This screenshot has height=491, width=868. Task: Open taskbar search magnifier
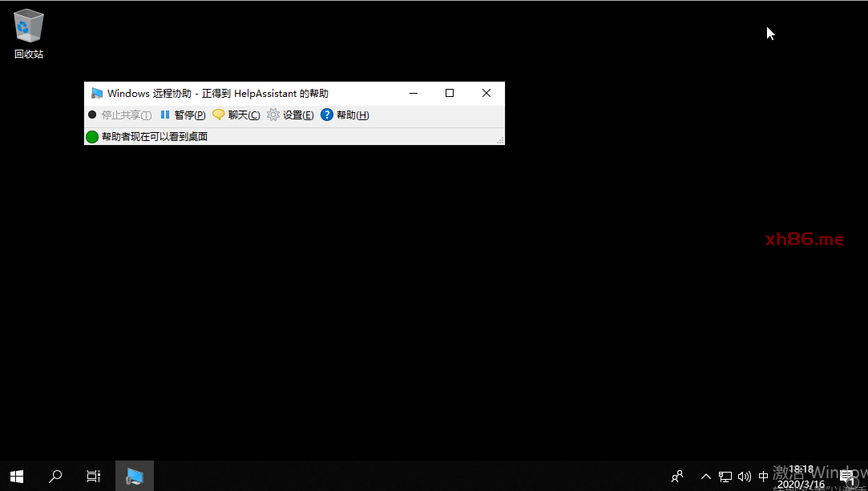55,477
